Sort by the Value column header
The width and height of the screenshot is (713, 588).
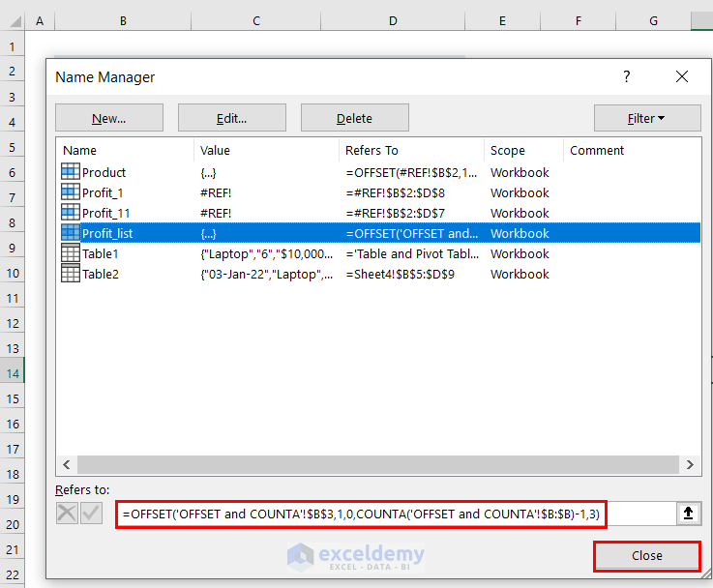[266, 150]
